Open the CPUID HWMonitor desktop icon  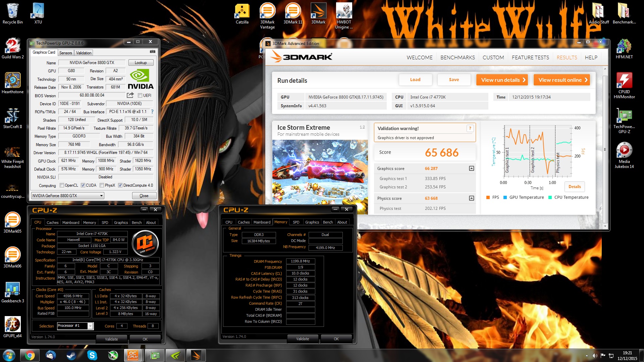[624, 86]
